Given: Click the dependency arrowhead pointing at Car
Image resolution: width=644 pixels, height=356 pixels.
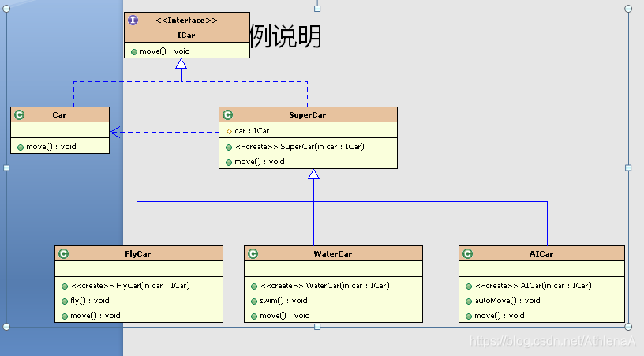Looking at the screenshot, I should (x=115, y=132).
